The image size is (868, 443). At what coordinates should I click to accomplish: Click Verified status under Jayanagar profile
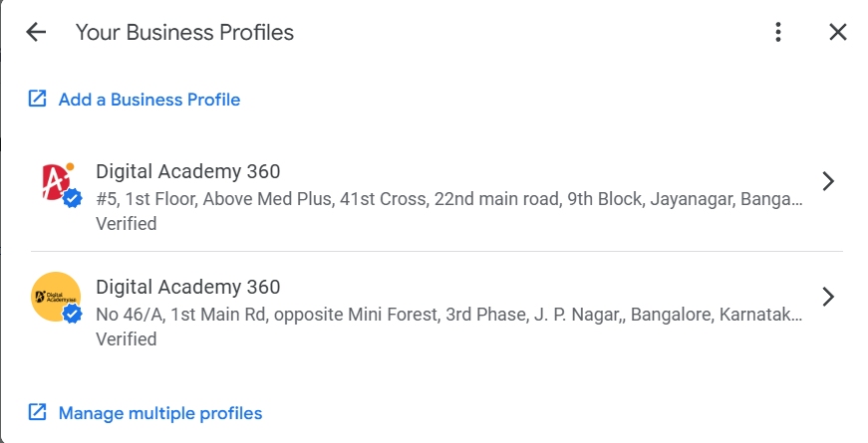pos(127,223)
